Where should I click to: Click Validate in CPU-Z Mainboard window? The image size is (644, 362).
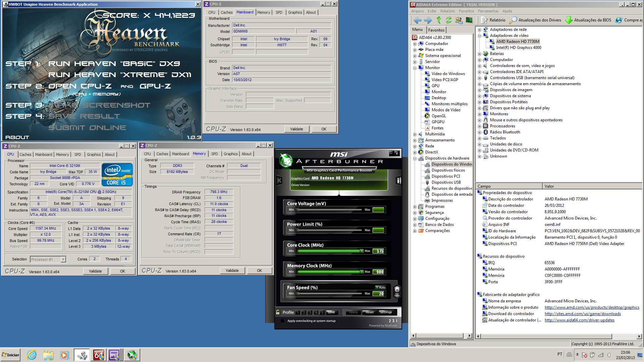(x=297, y=129)
